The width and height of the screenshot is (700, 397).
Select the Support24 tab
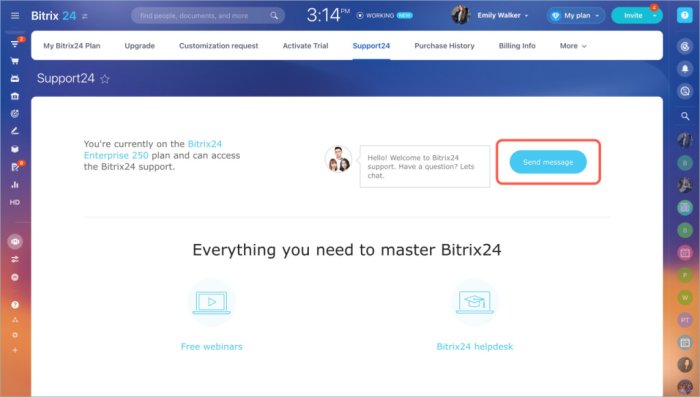pyautogui.click(x=371, y=46)
